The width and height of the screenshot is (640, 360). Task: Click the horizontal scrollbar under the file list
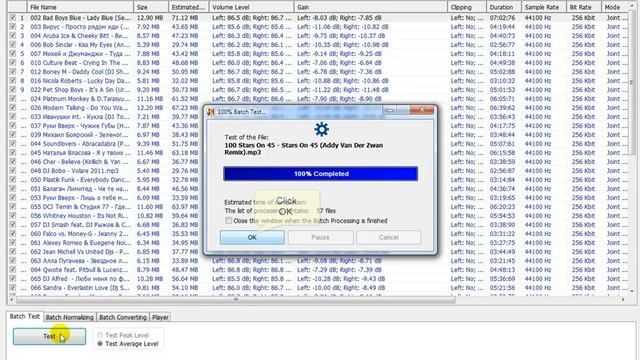(236, 300)
